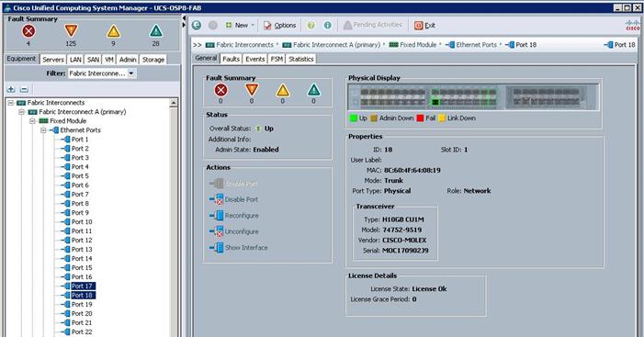Viewport: 644px width, 337px height.
Task: Switch to the Servers tab
Action: [53, 60]
